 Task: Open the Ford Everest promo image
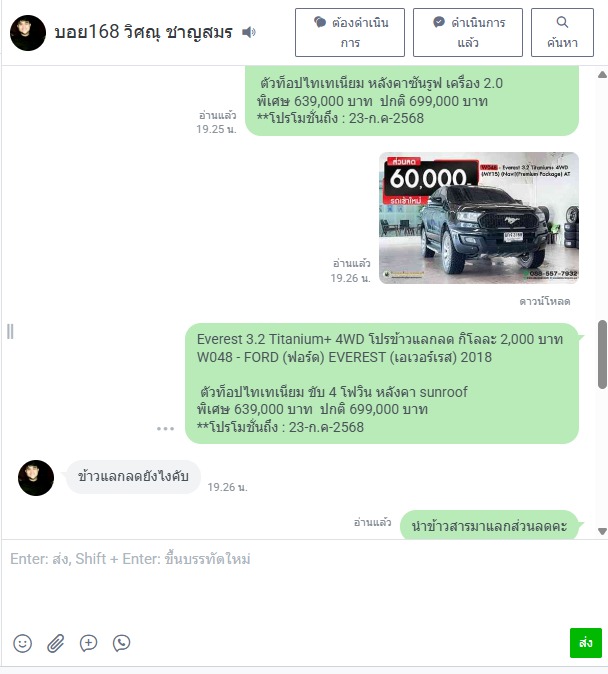pos(479,218)
